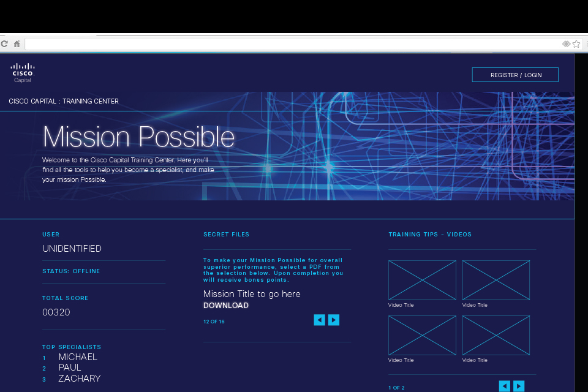Viewport: 588px width, 392px height.
Task: Open the bottom-right video thumbnail
Action: click(x=496, y=335)
